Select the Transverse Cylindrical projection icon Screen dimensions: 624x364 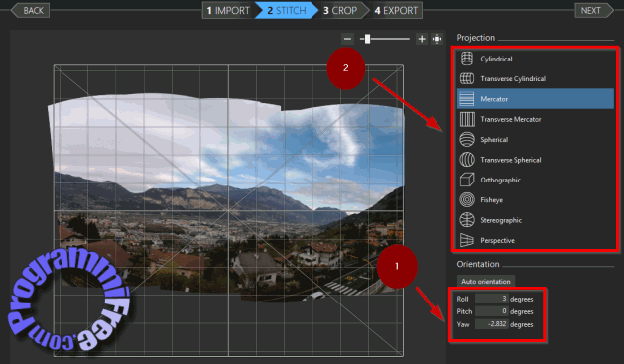coord(467,78)
